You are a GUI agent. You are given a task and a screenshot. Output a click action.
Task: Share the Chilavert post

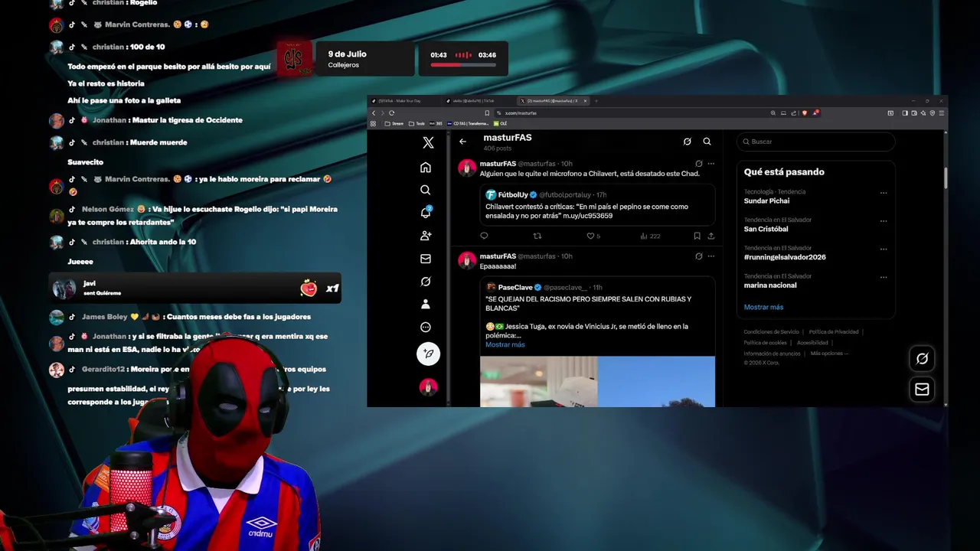(x=710, y=236)
